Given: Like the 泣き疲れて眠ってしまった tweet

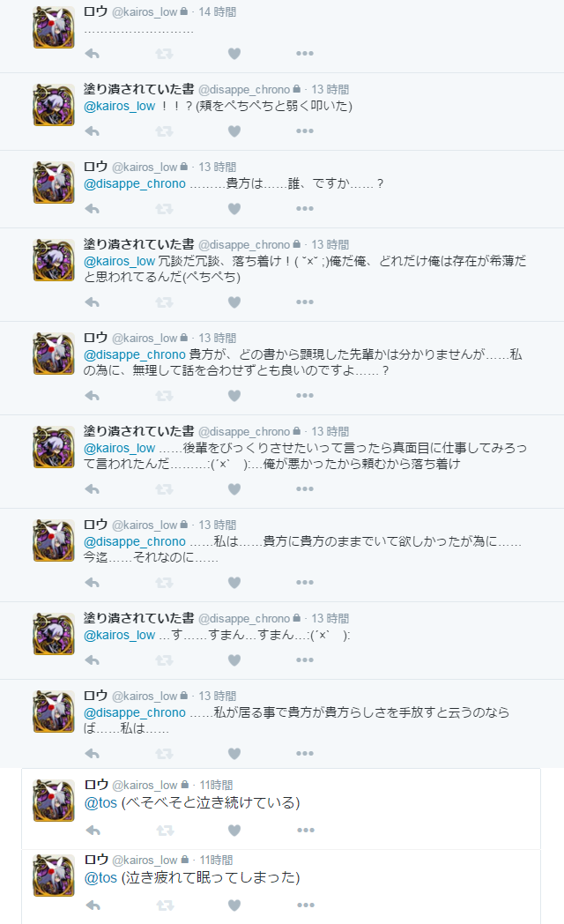Looking at the screenshot, I should pyautogui.click(x=234, y=905).
